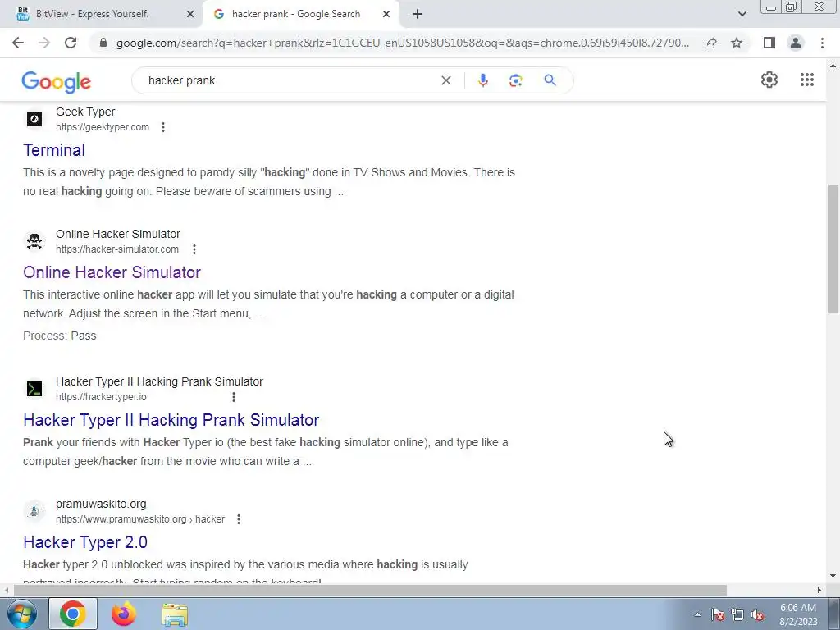840x630 pixels.
Task: Open more options for geektyper.com result
Action: tap(163, 127)
